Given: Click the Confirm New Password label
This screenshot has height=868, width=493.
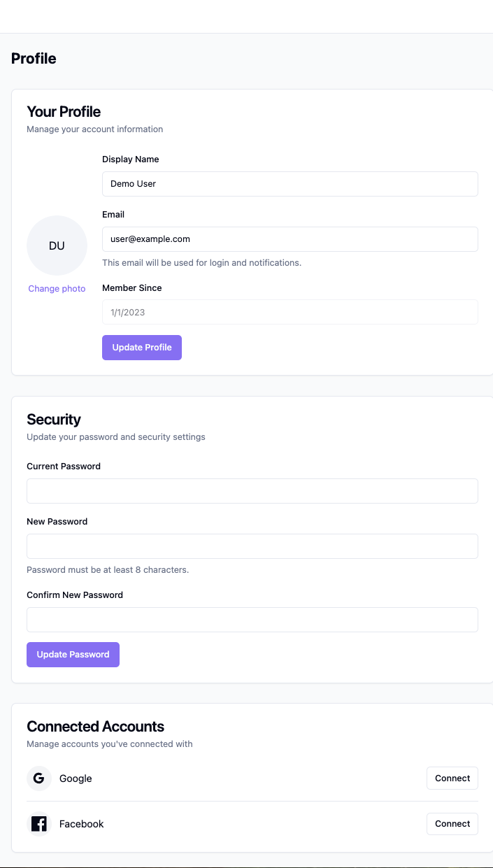Looking at the screenshot, I should (75, 595).
